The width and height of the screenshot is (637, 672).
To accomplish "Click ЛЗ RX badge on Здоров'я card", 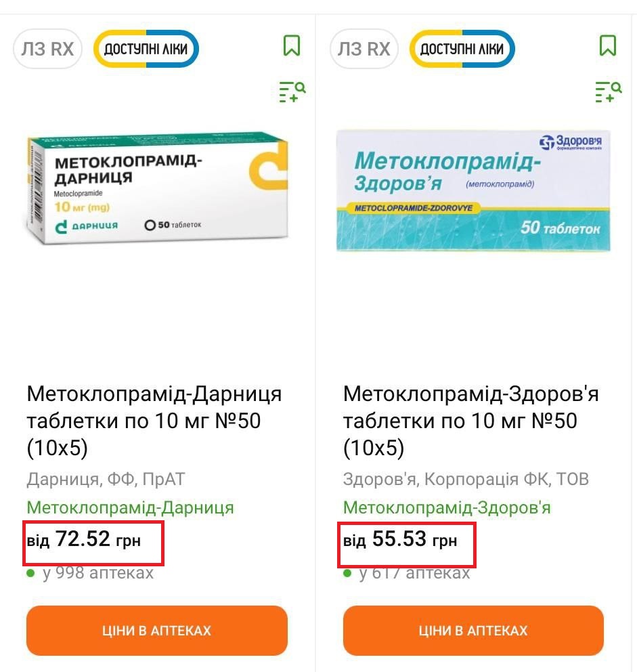I will click(364, 49).
